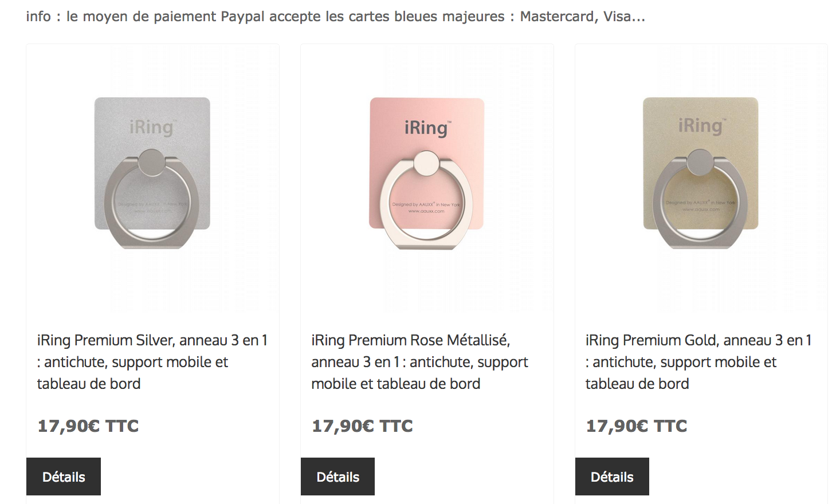This screenshot has width=832, height=504.
Task: Click the iRing logo on the rose plate
Action: coord(427,128)
